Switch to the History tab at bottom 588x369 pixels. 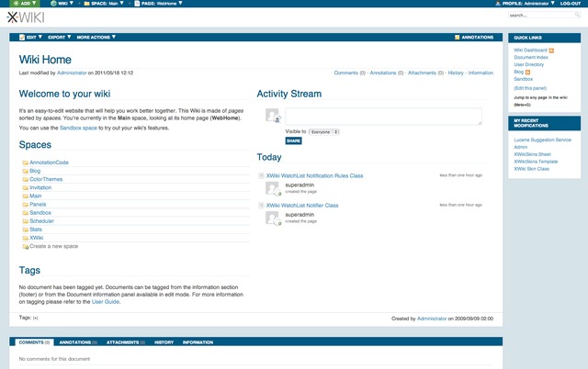click(x=164, y=341)
